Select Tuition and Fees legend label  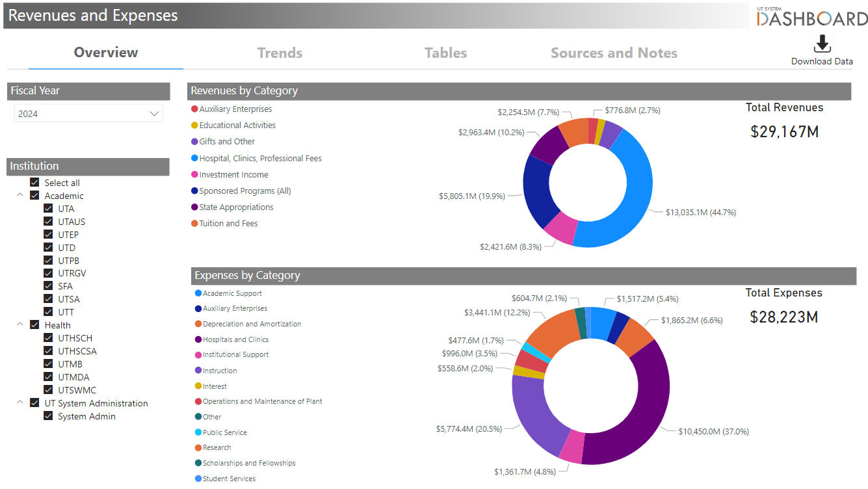click(x=228, y=223)
